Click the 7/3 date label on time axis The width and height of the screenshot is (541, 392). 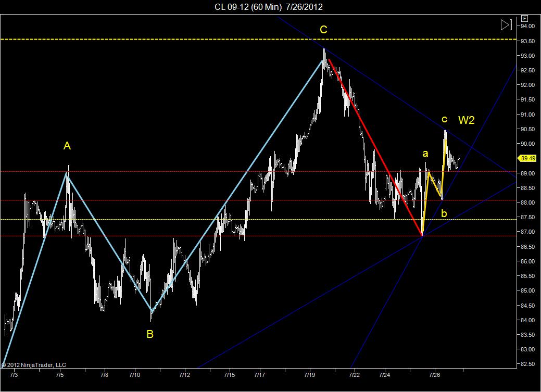[14, 375]
